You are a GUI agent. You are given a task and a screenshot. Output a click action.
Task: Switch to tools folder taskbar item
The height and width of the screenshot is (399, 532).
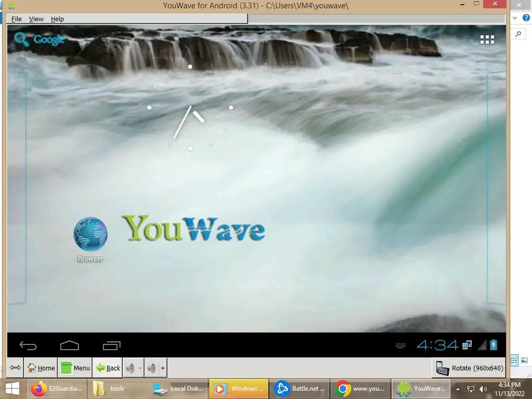(x=117, y=389)
